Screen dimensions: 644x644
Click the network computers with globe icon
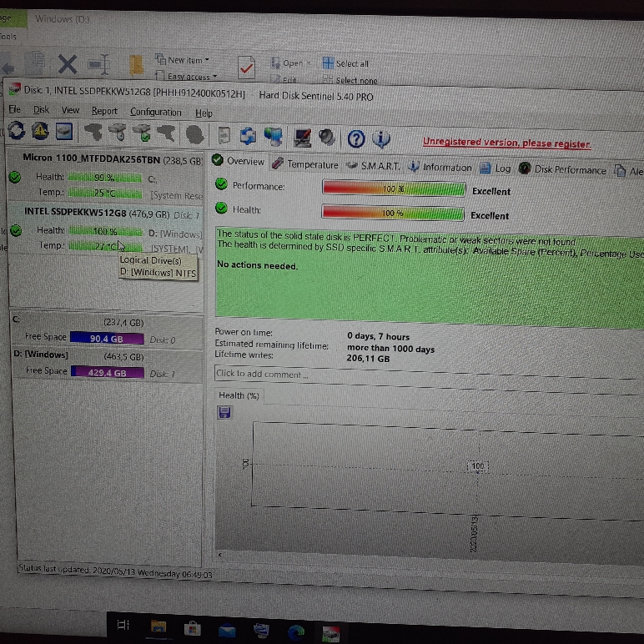273,137
